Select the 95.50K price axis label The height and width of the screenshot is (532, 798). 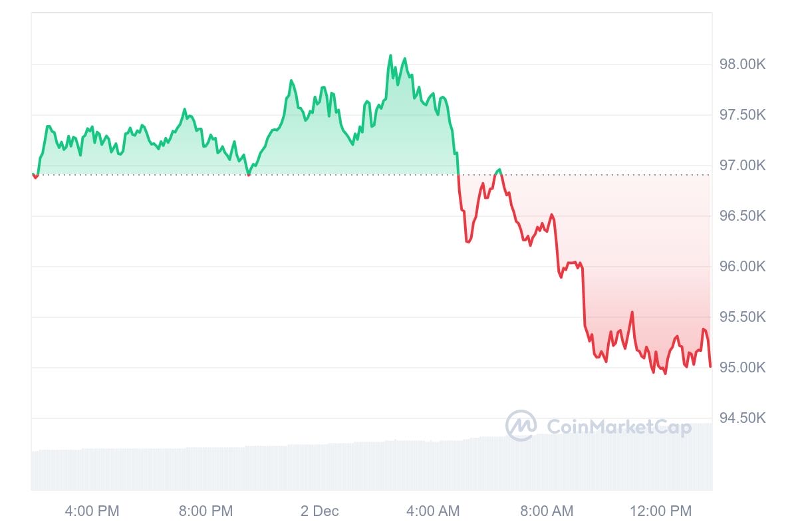tap(742, 317)
